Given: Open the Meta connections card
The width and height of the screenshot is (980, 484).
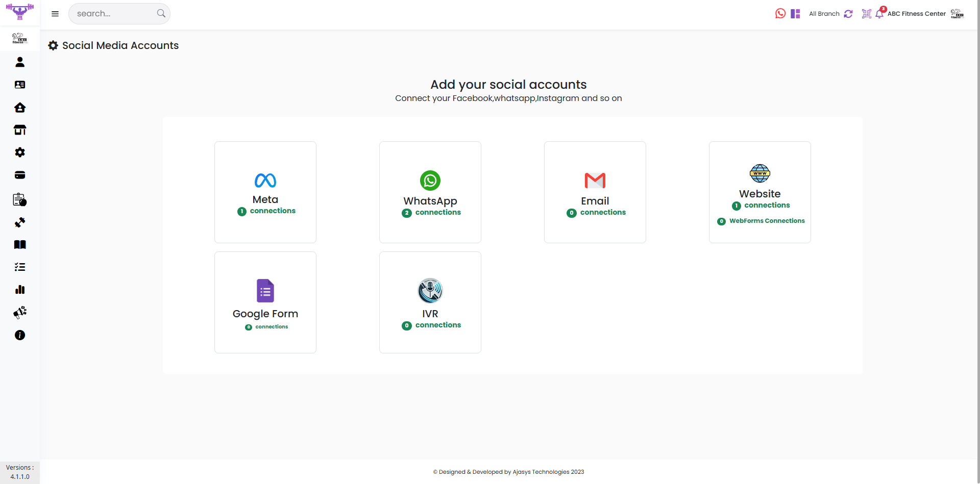Looking at the screenshot, I should click(x=265, y=192).
